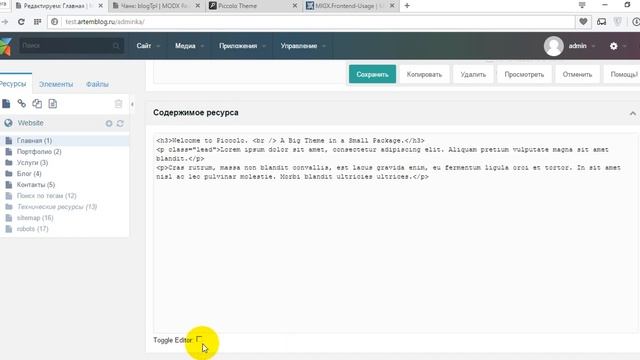This screenshot has height=360, width=640.
Task: Click the MODX logo icon
Action: click(5, 46)
